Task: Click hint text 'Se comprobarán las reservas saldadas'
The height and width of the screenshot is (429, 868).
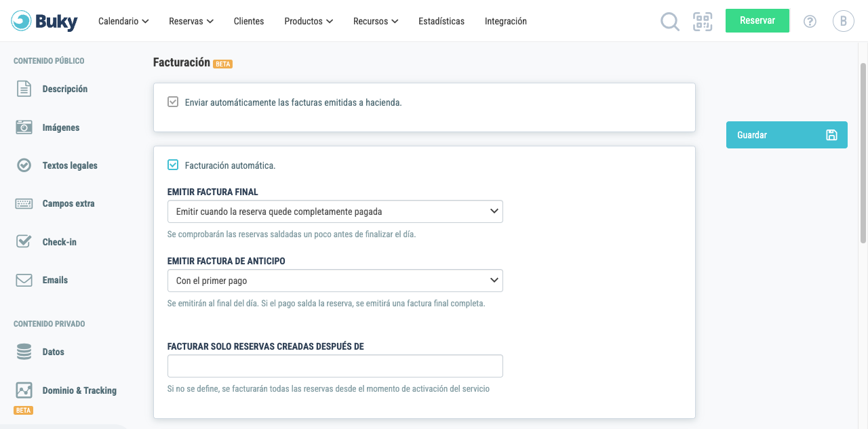Action: click(x=292, y=234)
